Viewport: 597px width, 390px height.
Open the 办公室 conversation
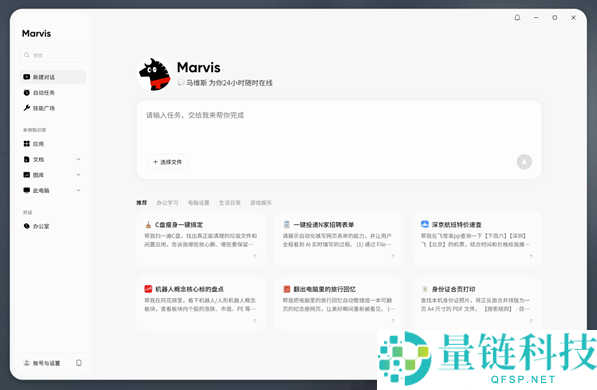pos(53,226)
